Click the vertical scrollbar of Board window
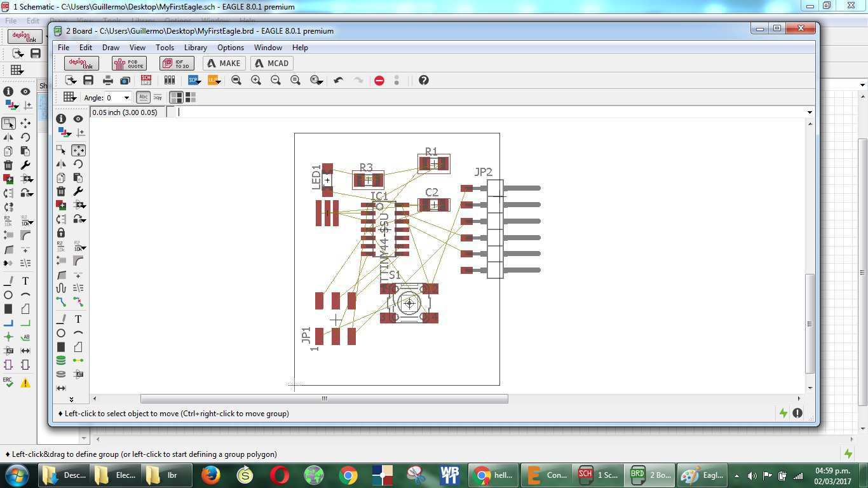This screenshot has width=868, height=488. pyautogui.click(x=810, y=323)
